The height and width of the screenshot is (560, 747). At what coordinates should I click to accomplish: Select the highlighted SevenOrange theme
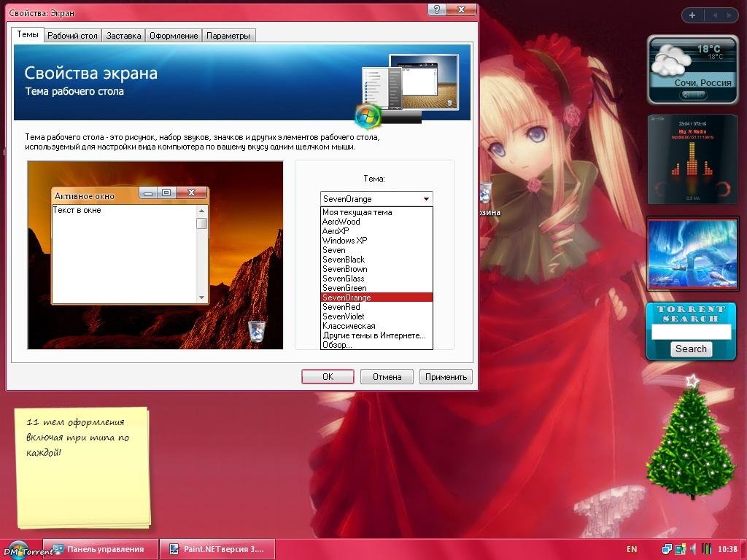click(376, 297)
